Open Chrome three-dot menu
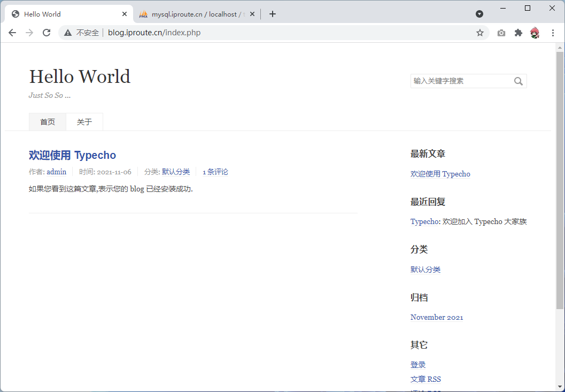The image size is (565, 392). coord(553,33)
